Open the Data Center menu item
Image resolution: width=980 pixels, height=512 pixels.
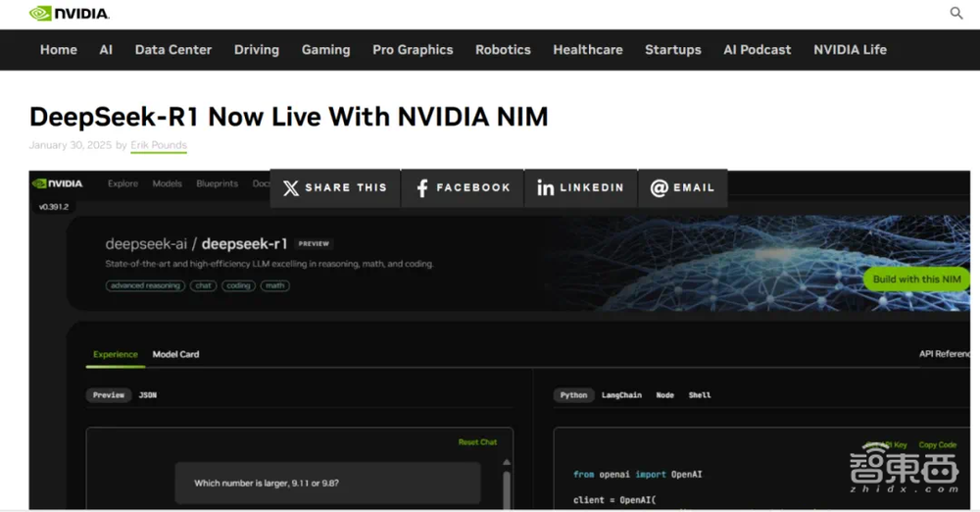click(x=172, y=50)
